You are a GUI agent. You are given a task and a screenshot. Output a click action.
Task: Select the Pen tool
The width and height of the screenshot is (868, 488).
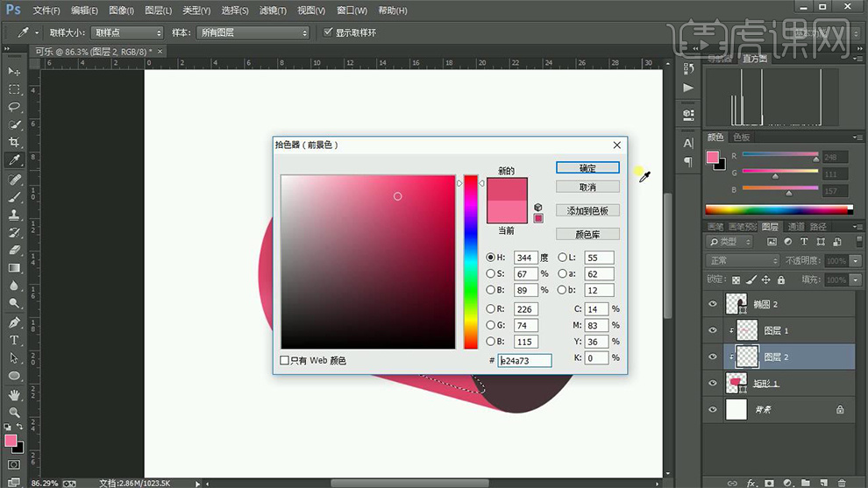pyautogui.click(x=14, y=322)
